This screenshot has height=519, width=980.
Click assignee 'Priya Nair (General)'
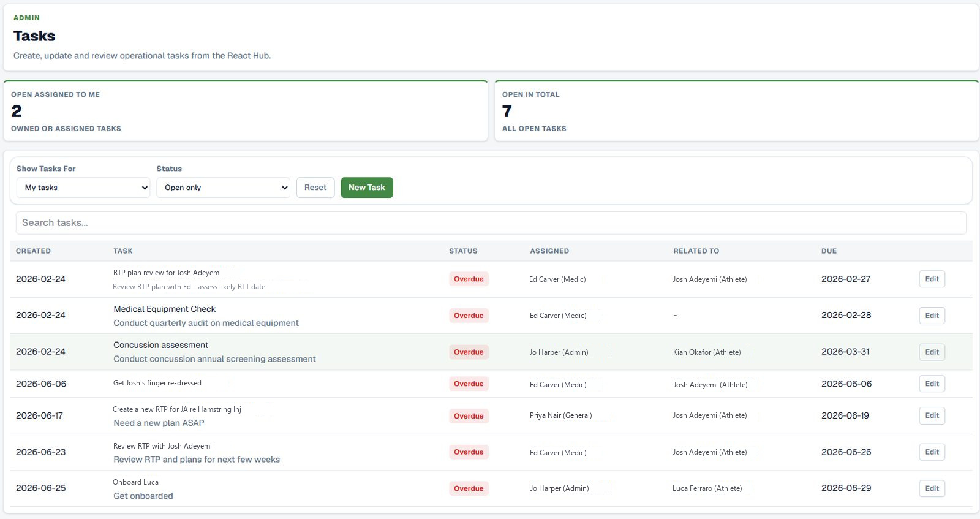pos(560,415)
